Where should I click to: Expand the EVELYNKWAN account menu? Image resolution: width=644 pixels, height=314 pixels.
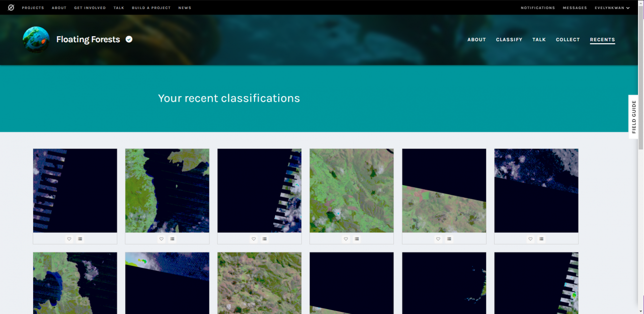pyautogui.click(x=612, y=8)
